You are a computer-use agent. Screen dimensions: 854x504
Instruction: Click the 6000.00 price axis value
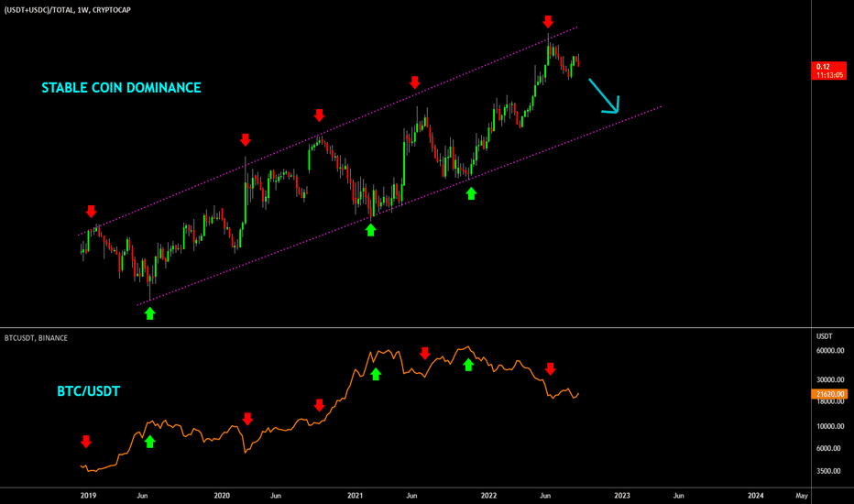coord(830,448)
